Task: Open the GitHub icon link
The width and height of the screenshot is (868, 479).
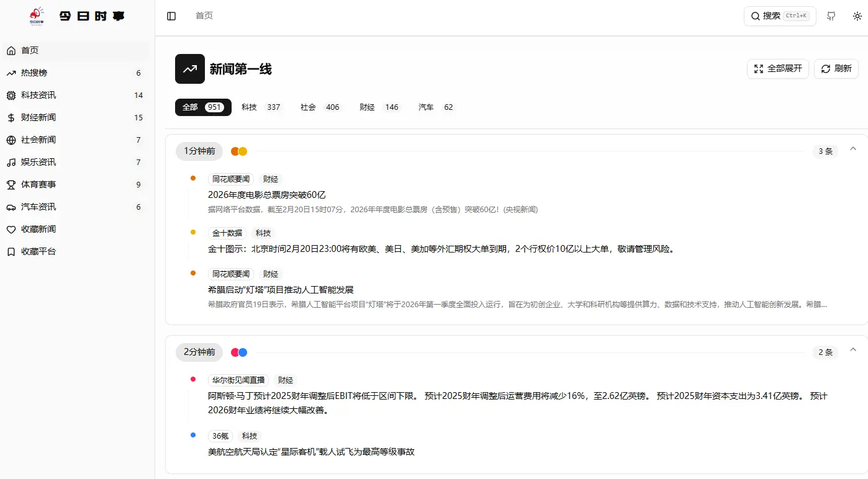Action: [831, 16]
